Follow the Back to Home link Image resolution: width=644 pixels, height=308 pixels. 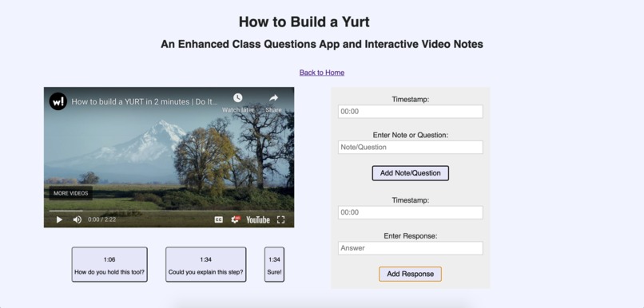(321, 73)
